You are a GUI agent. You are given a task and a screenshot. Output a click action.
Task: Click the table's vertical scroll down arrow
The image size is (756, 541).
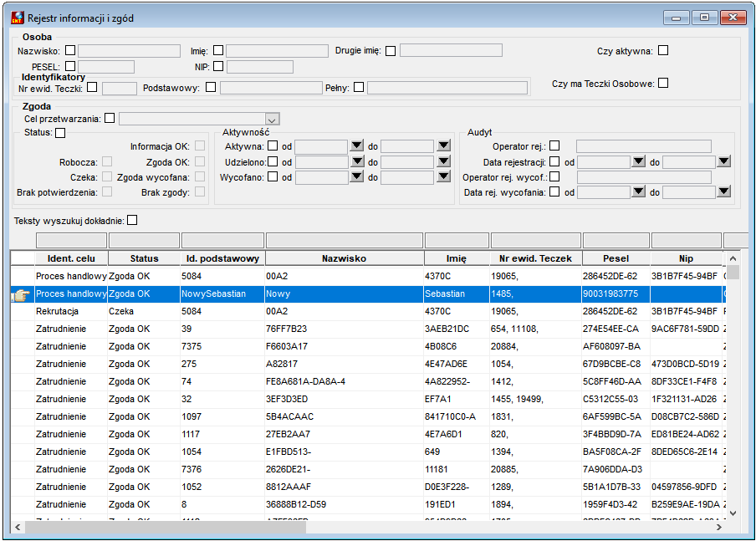tap(733, 513)
